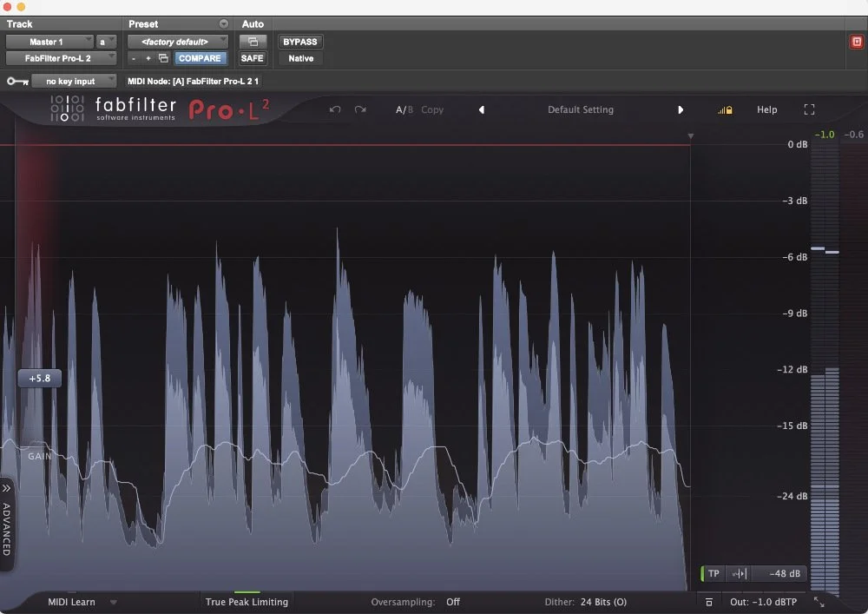Click the -6 dB scale label

click(794, 257)
